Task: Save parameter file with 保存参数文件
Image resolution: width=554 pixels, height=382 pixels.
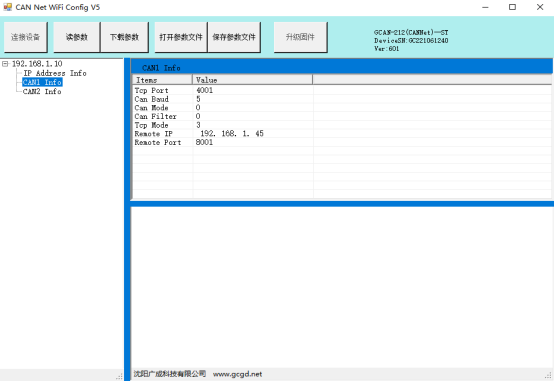Action: point(234,37)
